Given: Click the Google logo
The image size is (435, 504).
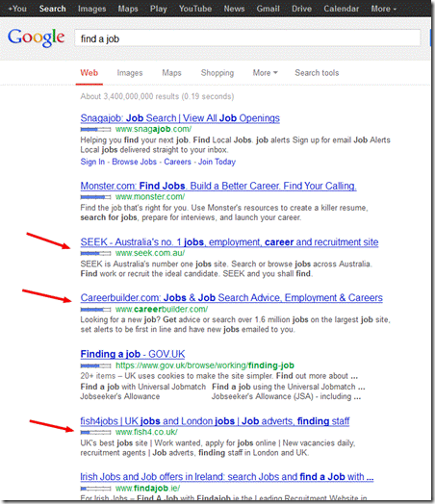Looking at the screenshot, I should point(36,38).
